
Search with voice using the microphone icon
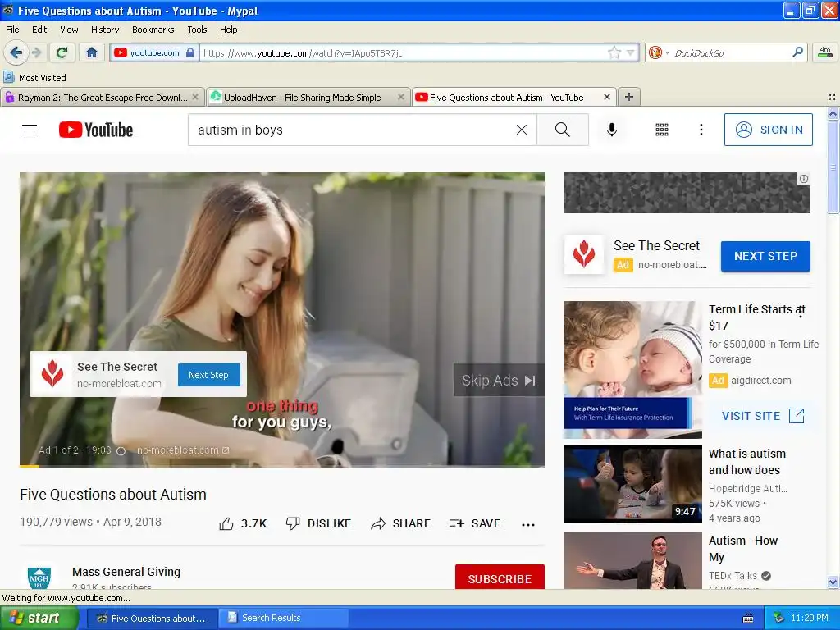[x=612, y=130]
